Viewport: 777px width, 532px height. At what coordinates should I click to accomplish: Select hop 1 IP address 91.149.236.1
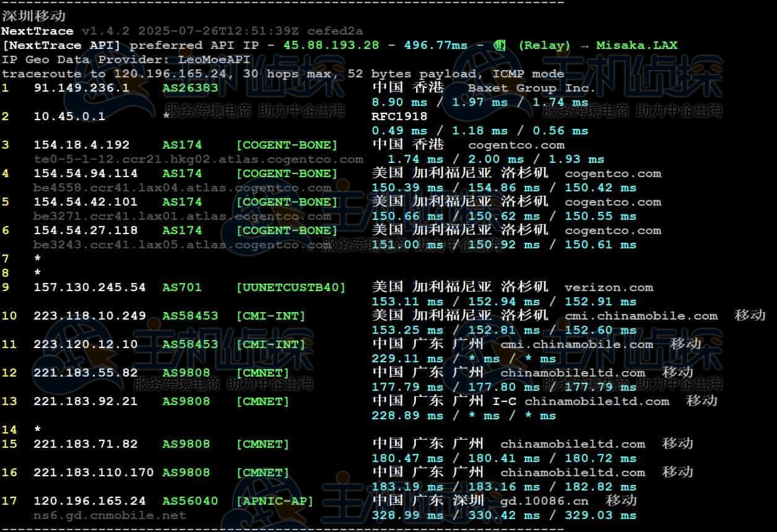coord(81,88)
